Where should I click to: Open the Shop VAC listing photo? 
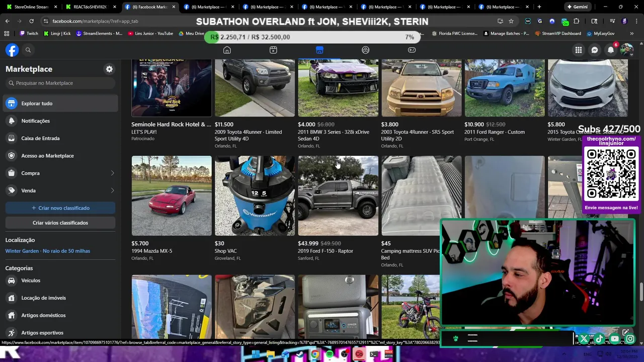(255, 196)
